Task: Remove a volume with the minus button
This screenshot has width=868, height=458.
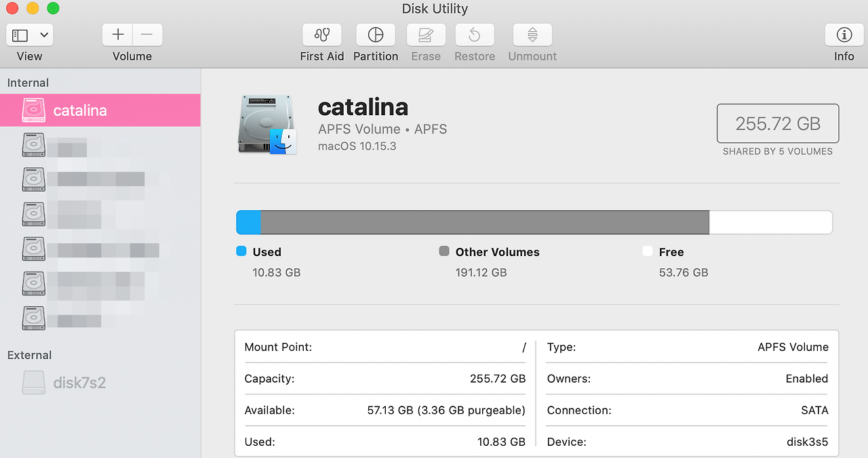Action: click(147, 35)
